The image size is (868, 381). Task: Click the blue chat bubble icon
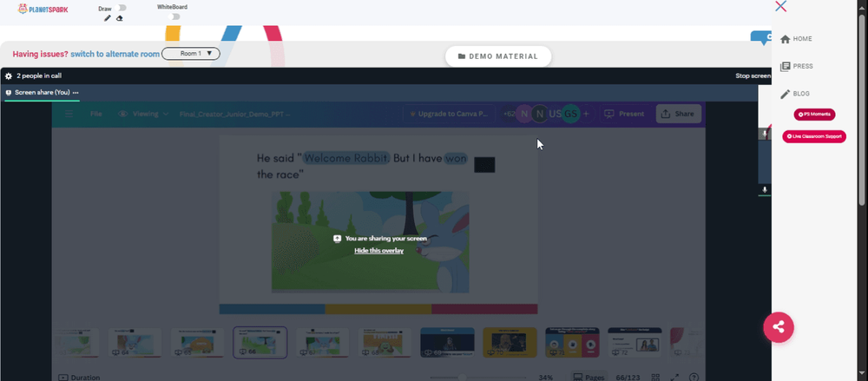[x=762, y=38]
